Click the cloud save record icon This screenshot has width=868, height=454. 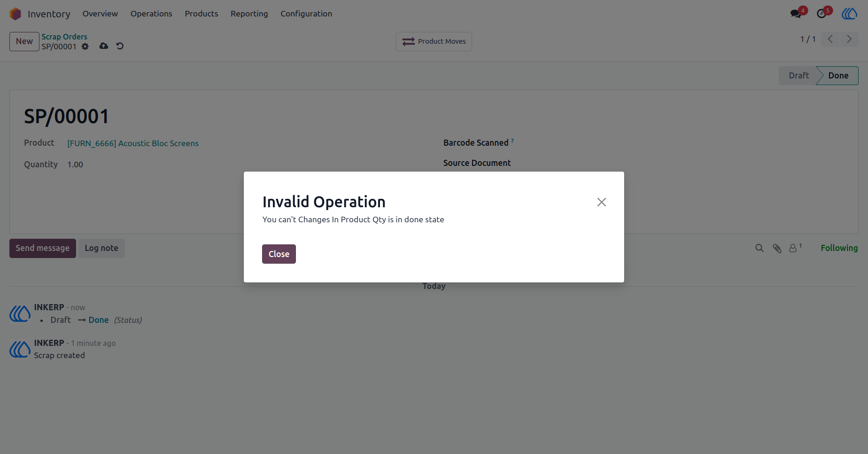point(104,46)
